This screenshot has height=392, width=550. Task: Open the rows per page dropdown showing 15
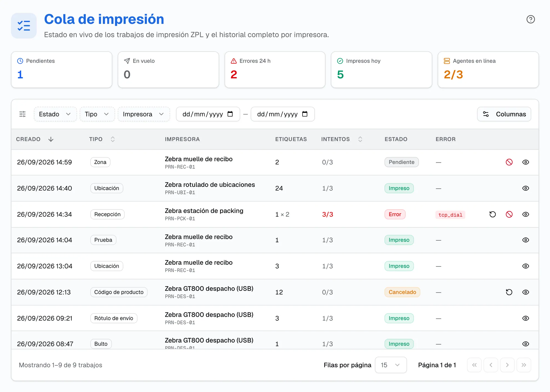[391, 365]
